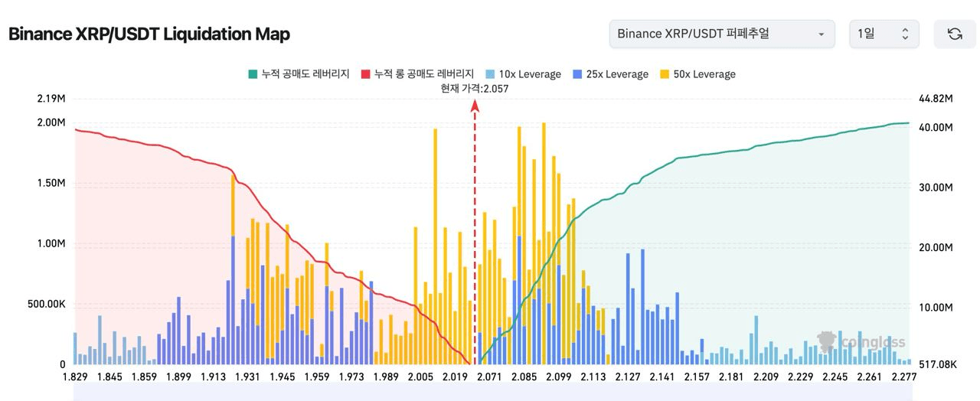Click the 2.141 price axis label
The image size is (980, 401).
click(x=662, y=377)
